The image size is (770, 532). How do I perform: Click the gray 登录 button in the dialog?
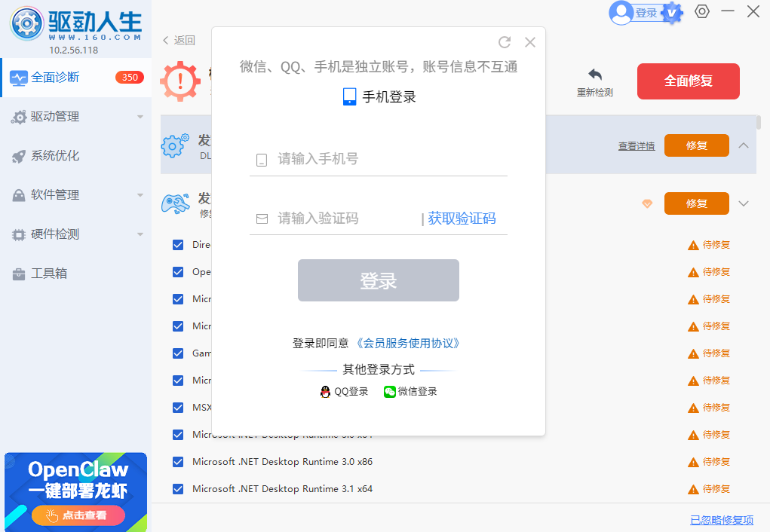tap(378, 280)
